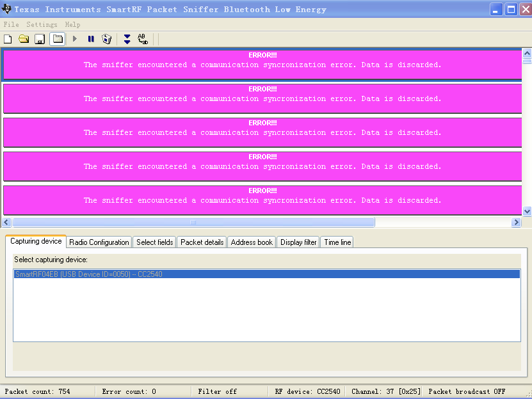The width and height of the screenshot is (532, 399).
Task: Toggle the AB small-font toolbar icon
Action: [x=143, y=39]
